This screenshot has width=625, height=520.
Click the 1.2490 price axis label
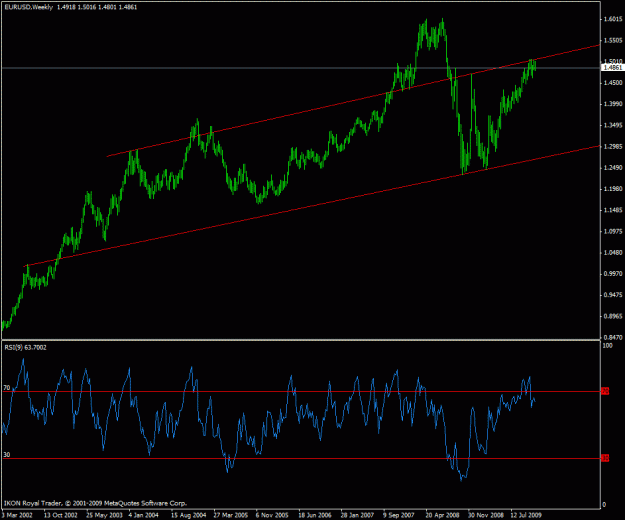(613, 168)
